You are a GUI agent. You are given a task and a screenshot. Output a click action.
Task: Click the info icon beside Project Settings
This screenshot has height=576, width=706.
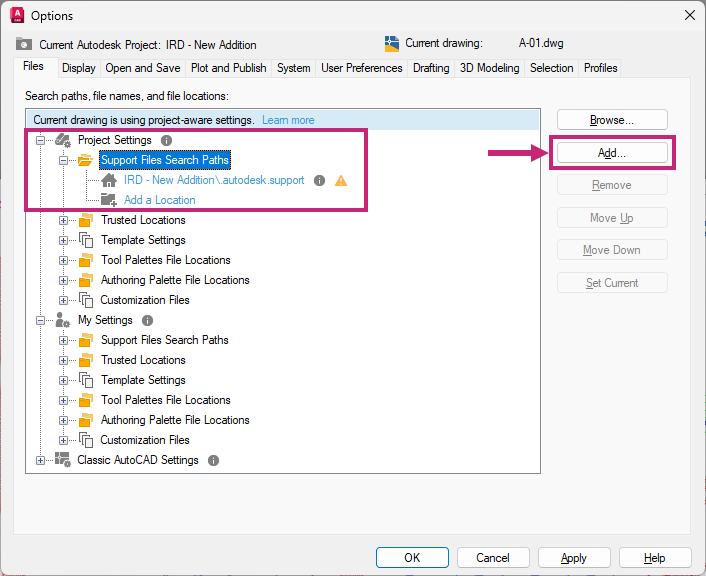point(166,141)
